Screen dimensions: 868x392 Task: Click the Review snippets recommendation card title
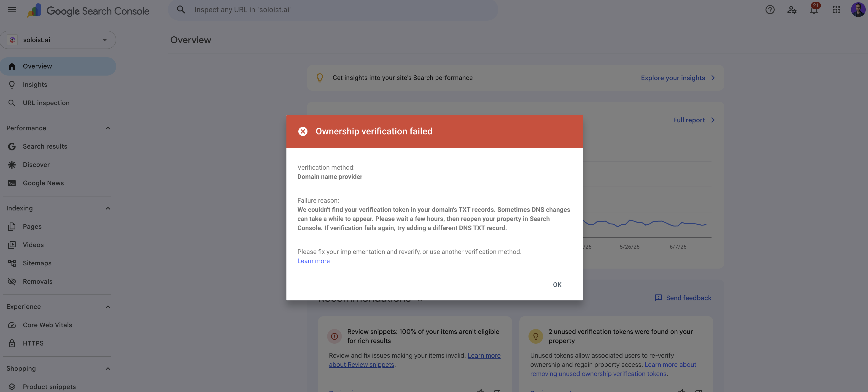(x=423, y=336)
